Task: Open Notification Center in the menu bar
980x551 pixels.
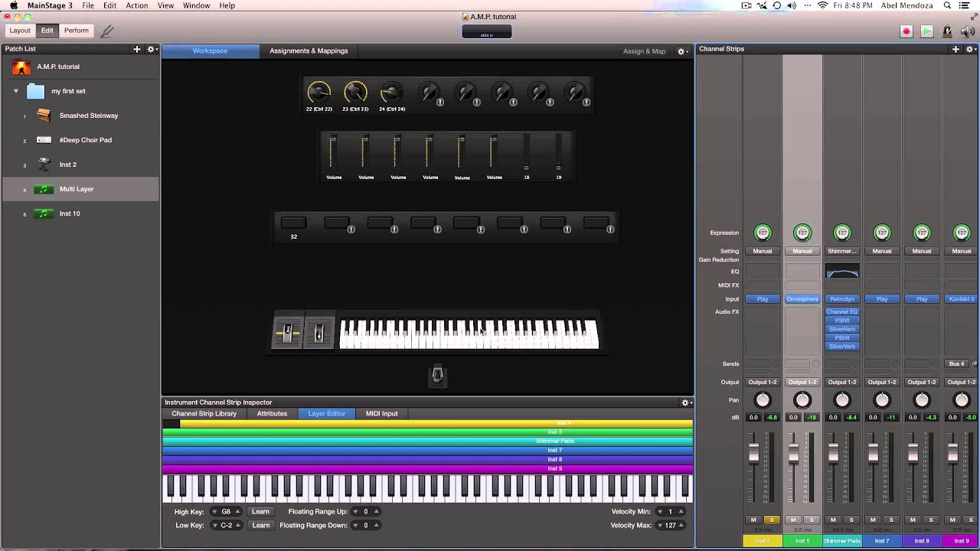Action: 964,5
